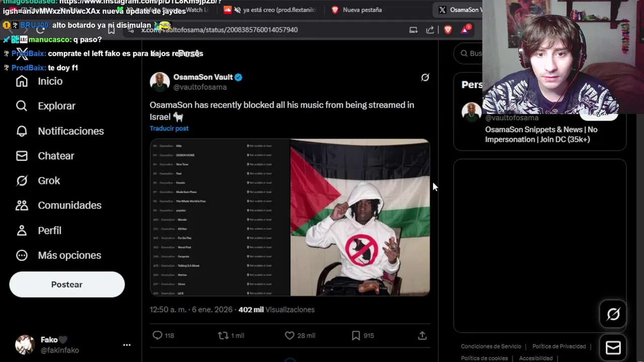Like the post showing 28 mil
The height and width of the screenshot is (362, 644).
pyautogui.click(x=300, y=335)
